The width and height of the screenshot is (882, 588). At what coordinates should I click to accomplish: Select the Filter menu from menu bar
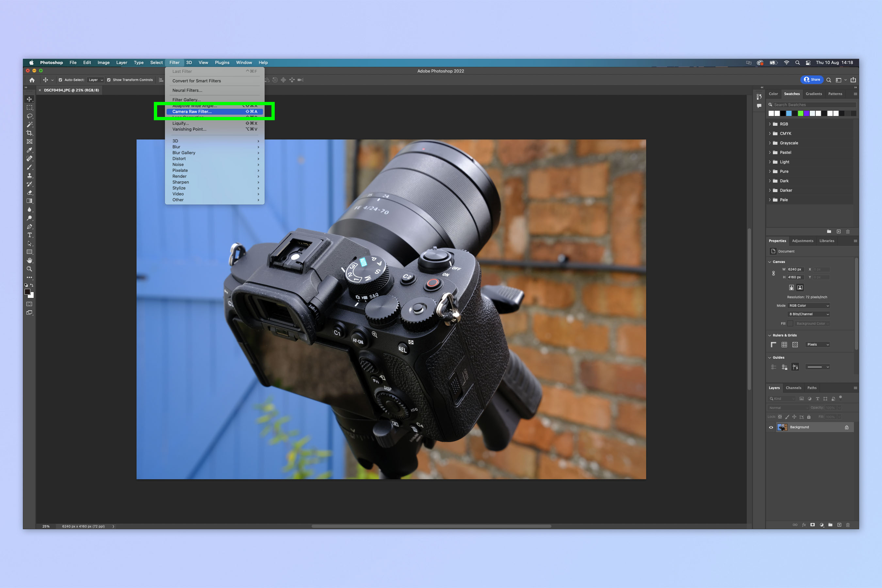click(173, 62)
